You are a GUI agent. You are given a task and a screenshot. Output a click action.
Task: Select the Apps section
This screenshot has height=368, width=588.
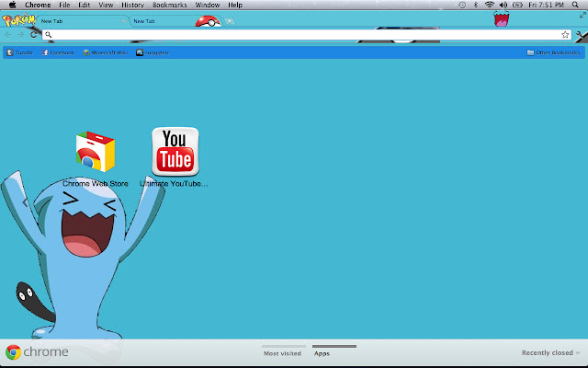[x=322, y=353]
